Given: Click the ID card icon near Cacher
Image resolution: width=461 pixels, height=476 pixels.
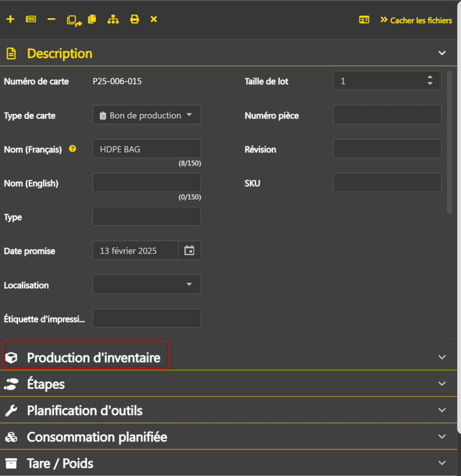Looking at the screenshot, I should point(364,20).
